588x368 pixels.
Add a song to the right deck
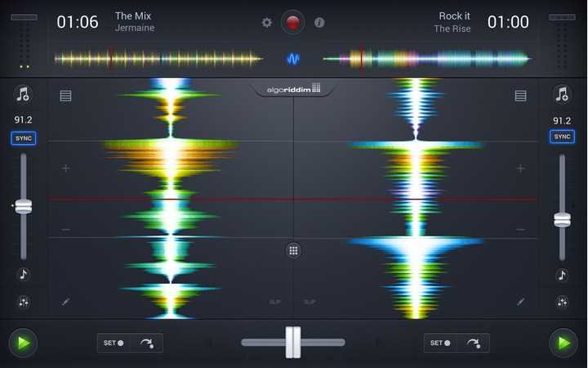(562, 94)
